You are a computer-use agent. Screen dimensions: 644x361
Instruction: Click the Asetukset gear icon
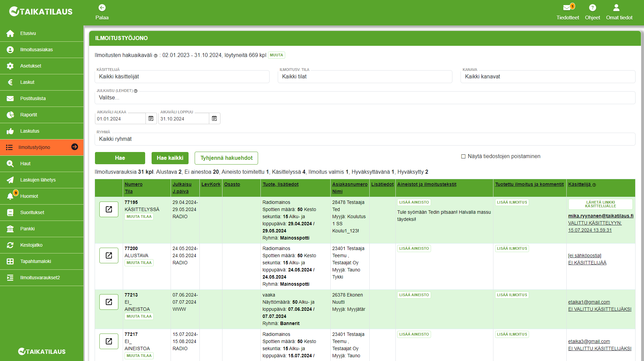[x=10, y=66]
